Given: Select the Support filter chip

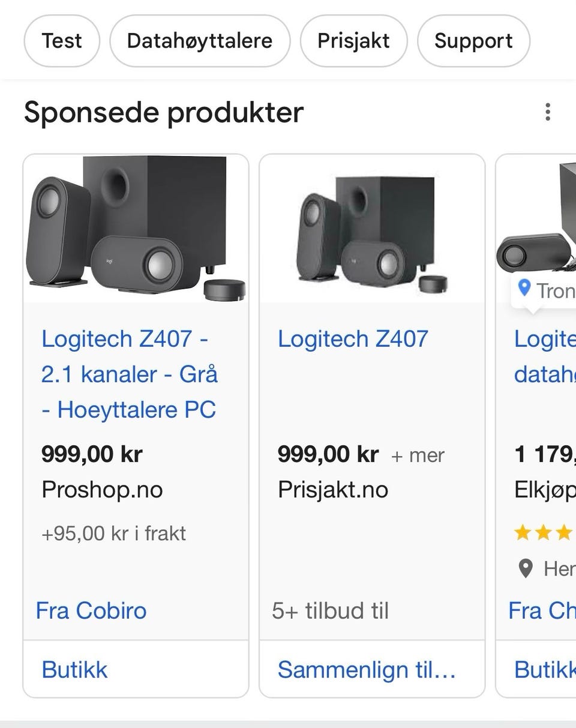Looking at the screenshot, I should (x=473, y=41).
